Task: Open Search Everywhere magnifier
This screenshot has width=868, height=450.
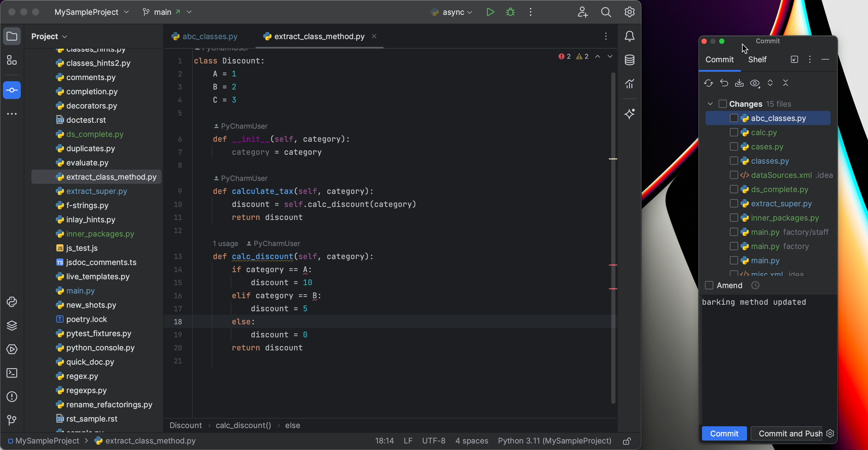Action: 606,12
